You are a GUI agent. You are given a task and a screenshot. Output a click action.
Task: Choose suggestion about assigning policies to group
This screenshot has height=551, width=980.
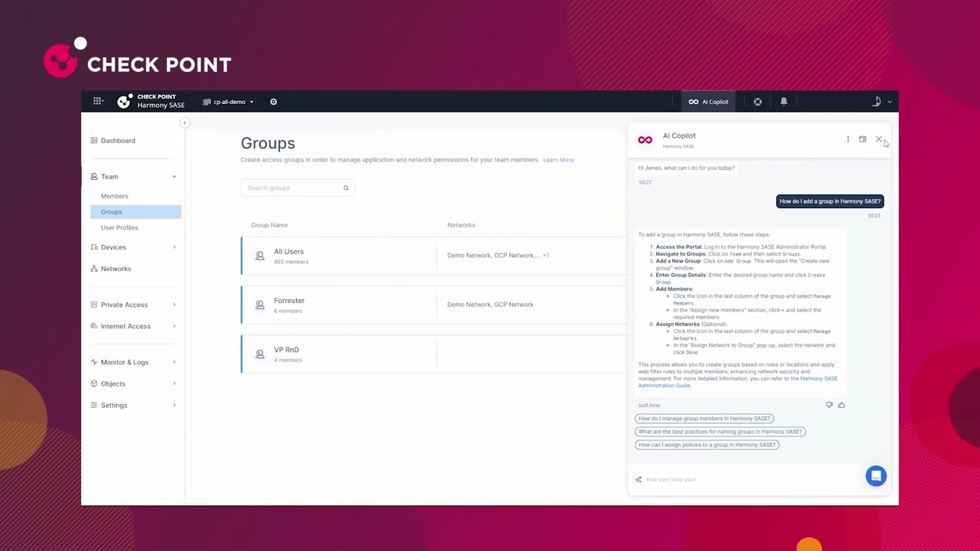point(707,445)
